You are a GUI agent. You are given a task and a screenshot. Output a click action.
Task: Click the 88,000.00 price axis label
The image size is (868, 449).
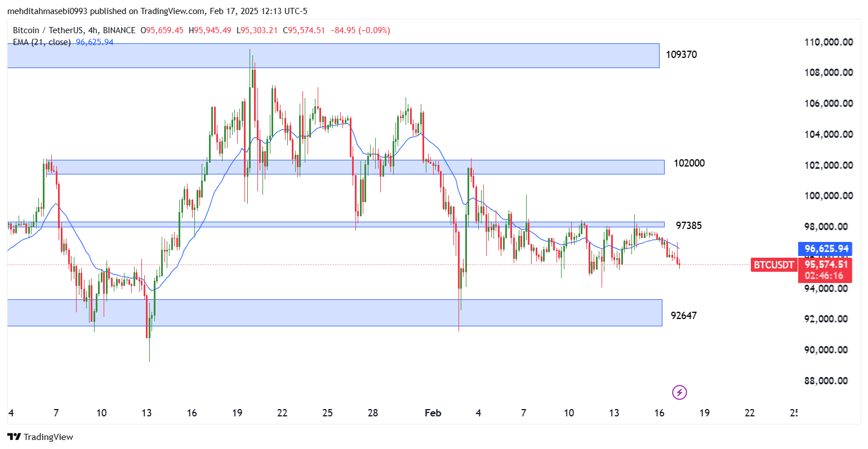[x=826, y=381]
